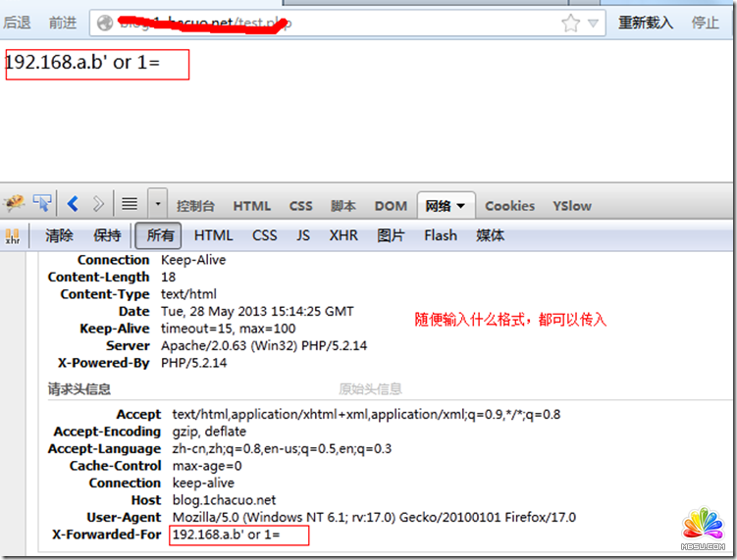Open the 网络 tab dropdown menu
Screen dimensions: 737x560
point(460,206)
